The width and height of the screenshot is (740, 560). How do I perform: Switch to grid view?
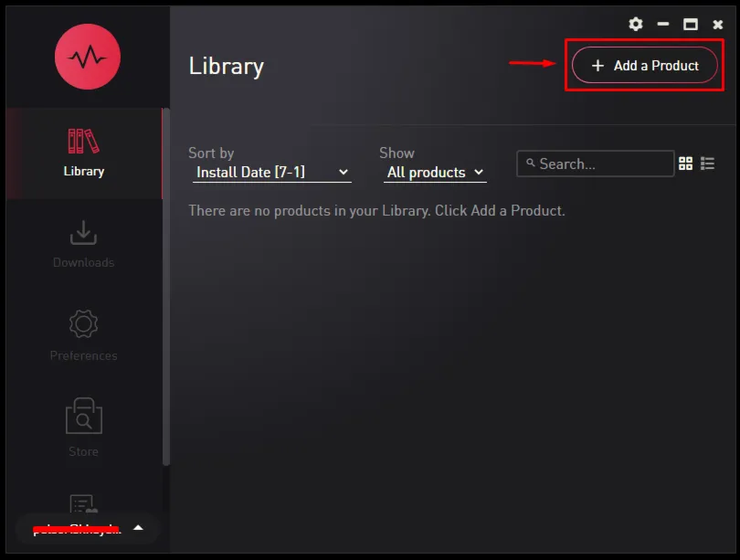point(685,164)
